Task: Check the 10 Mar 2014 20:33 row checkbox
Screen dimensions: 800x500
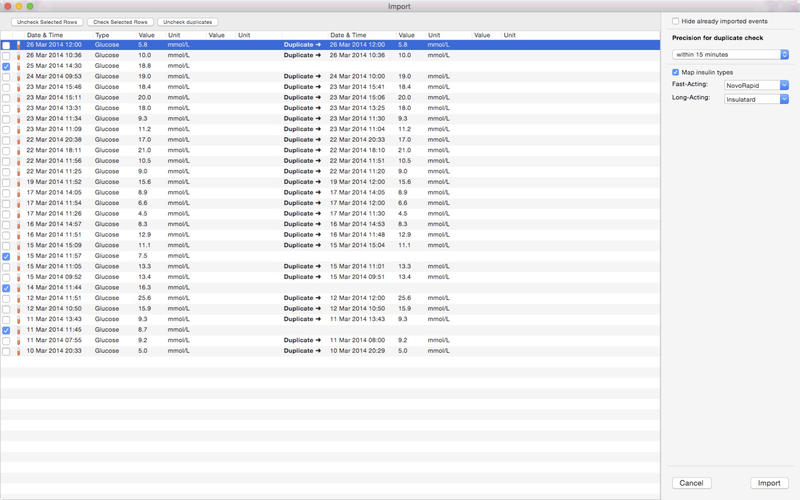Action: tap(6, 351)
